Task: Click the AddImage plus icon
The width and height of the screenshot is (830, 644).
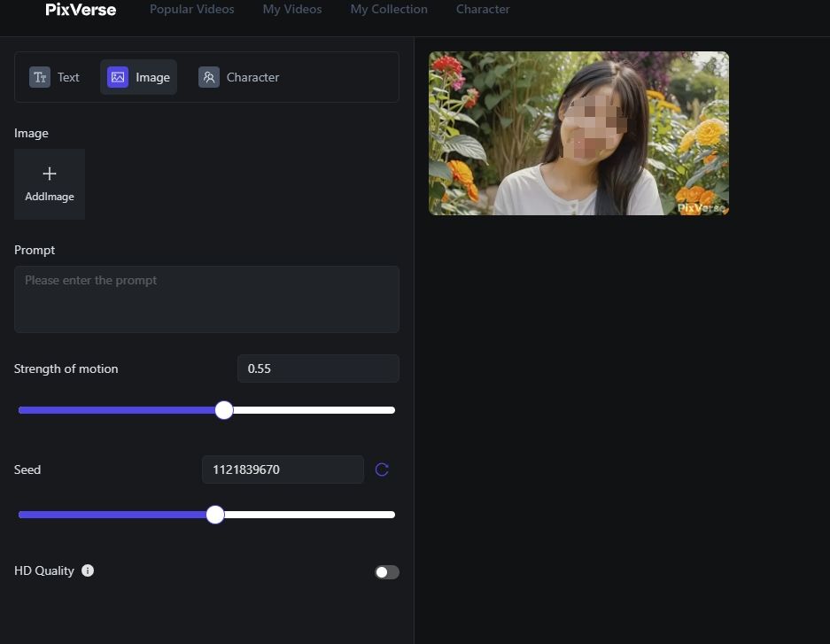Action: (49, 174)
